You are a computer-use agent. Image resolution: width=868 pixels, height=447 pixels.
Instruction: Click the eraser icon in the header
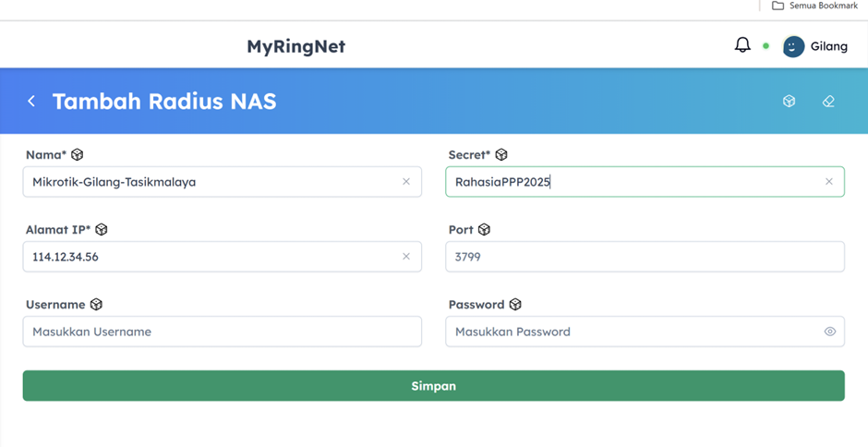828,101
